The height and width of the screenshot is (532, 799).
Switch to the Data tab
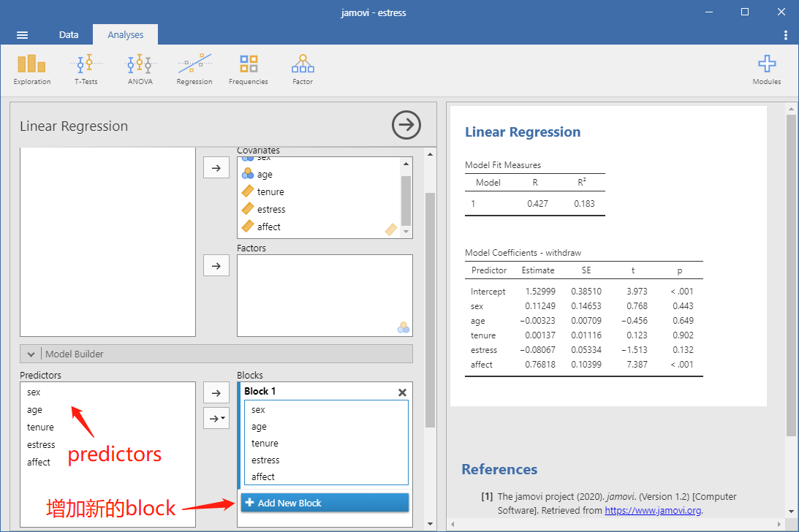(x=69, y=34)
